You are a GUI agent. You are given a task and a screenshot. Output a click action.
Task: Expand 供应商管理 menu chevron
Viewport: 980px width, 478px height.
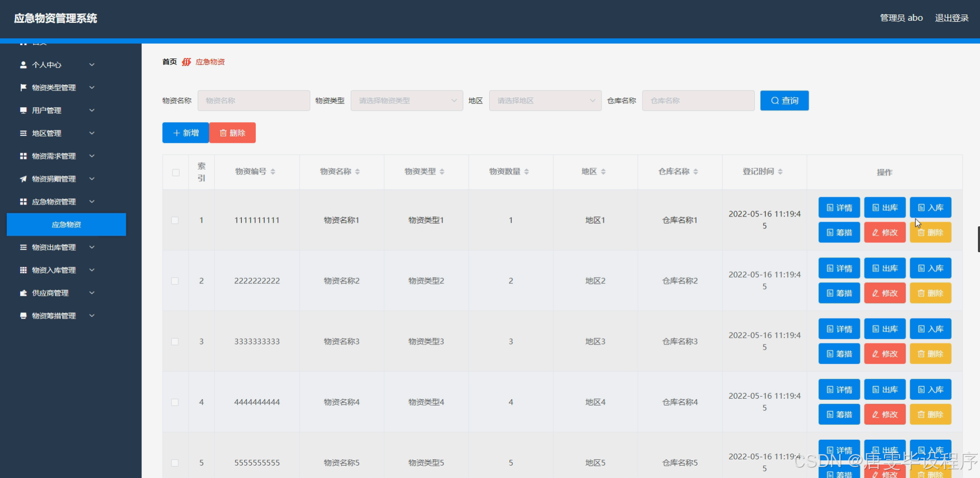pos(92,293)
